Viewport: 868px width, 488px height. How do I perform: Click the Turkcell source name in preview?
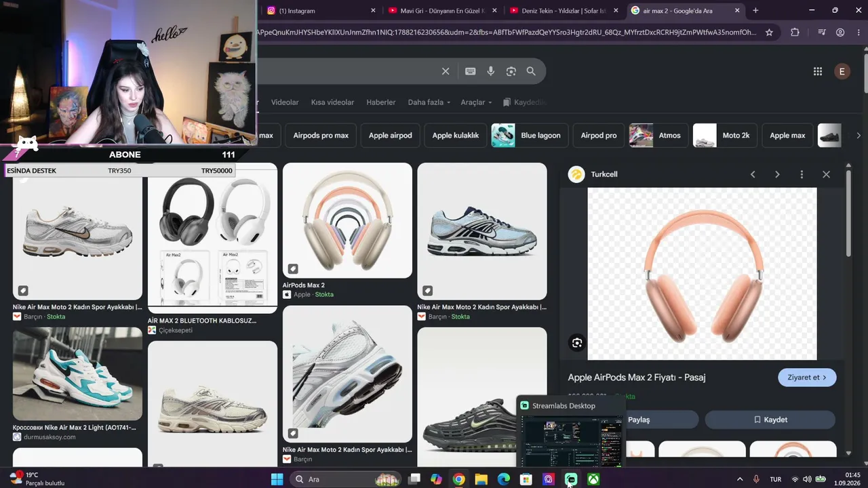coord(604,174)
